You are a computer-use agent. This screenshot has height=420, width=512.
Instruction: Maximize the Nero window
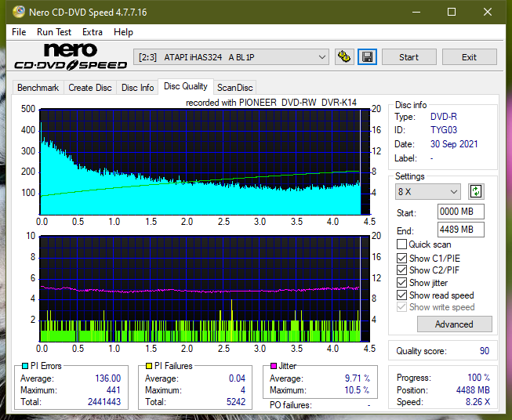tap(452, 12)
